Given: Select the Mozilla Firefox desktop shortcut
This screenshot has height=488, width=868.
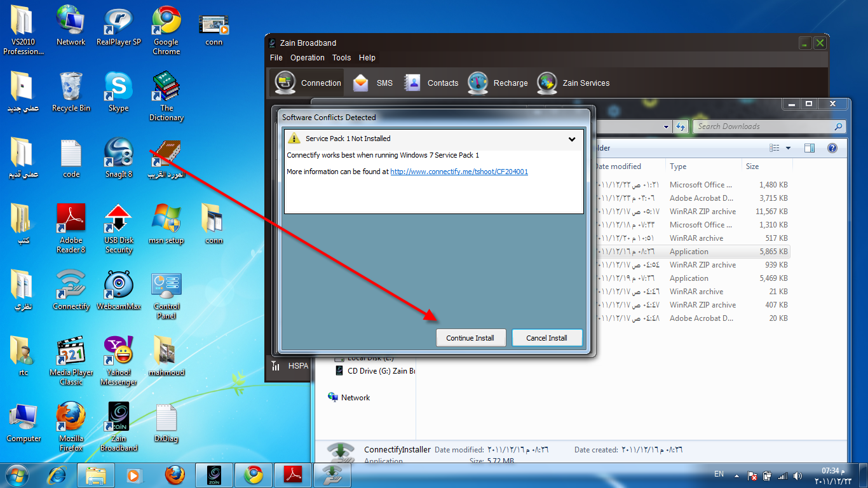Looking at the screenshot, I should (x=71, y=426).
